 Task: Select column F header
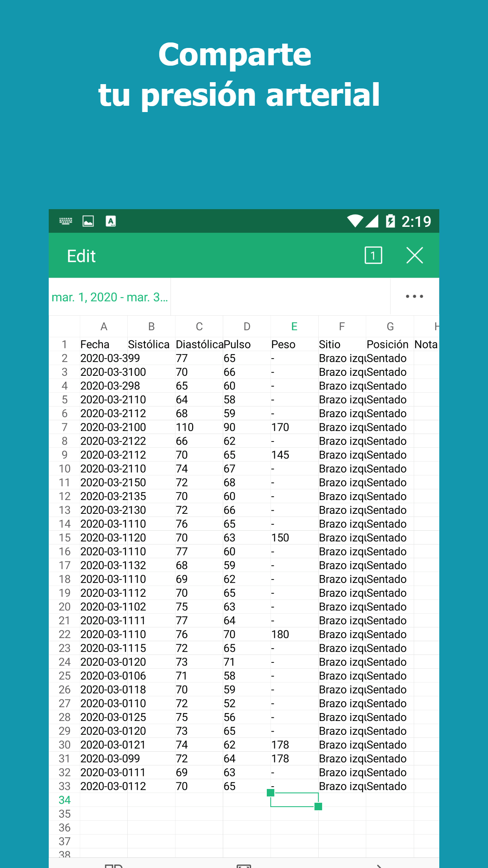pyautogui.click(x=342, y=326)
